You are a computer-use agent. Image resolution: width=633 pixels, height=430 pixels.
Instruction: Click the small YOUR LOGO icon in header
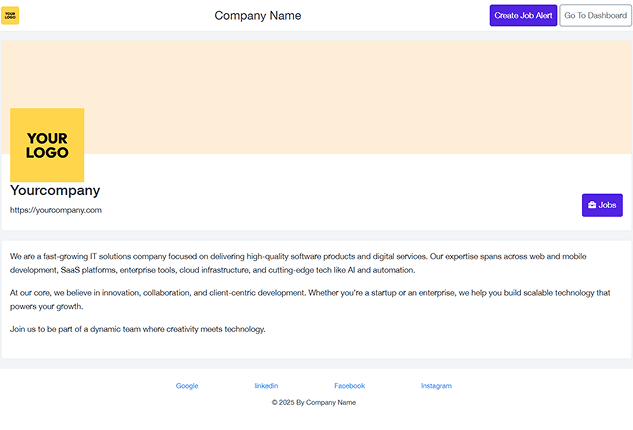coord(10,15)
